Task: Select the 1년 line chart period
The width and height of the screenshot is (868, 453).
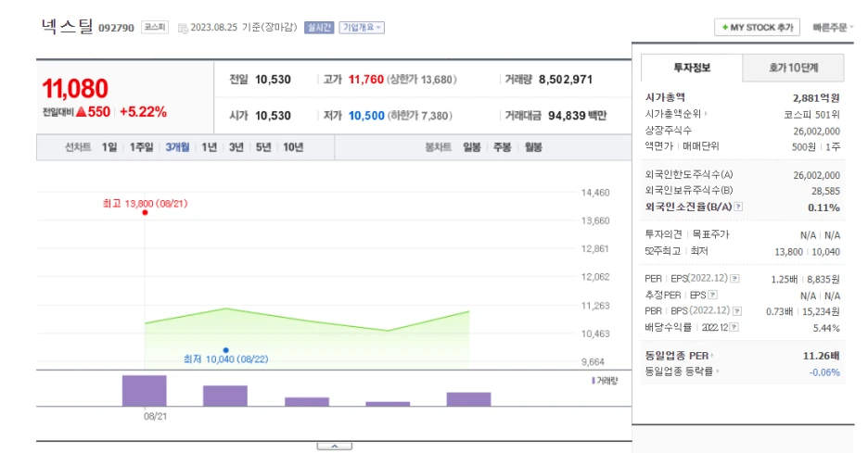Action: [209, 147]
